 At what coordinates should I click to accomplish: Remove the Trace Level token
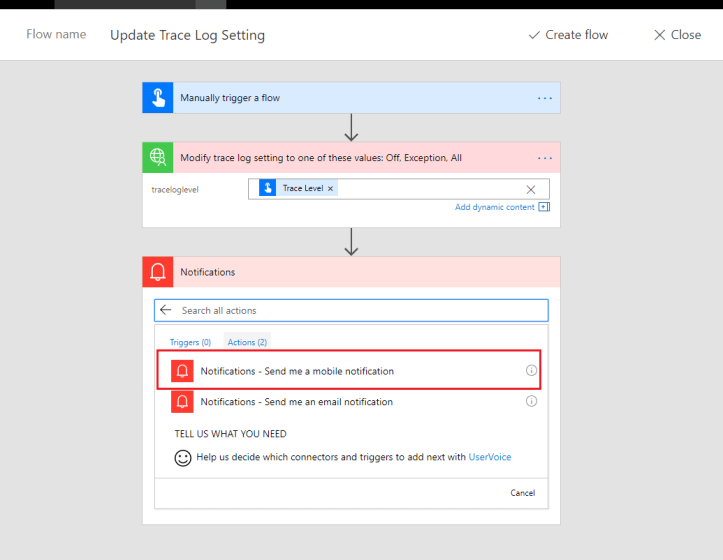click(x=331, y=188)
